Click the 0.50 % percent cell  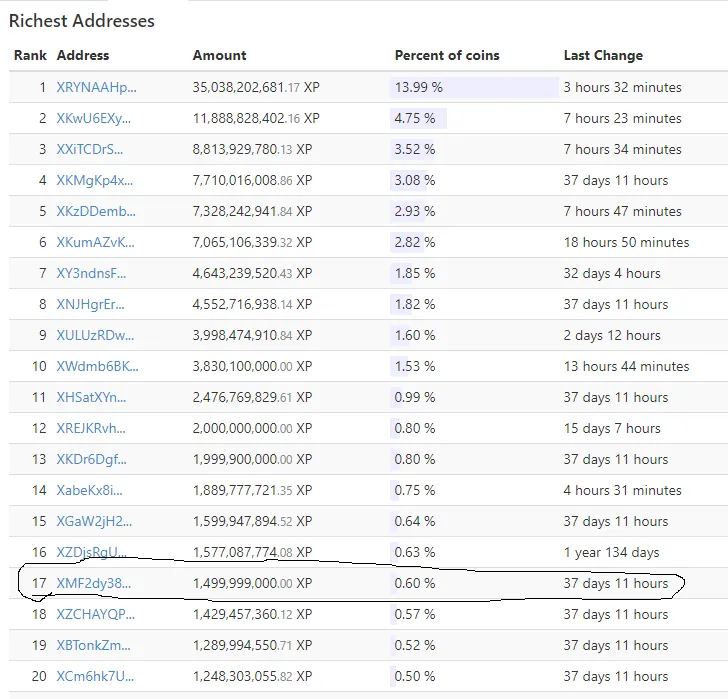(x=415, y=676)
